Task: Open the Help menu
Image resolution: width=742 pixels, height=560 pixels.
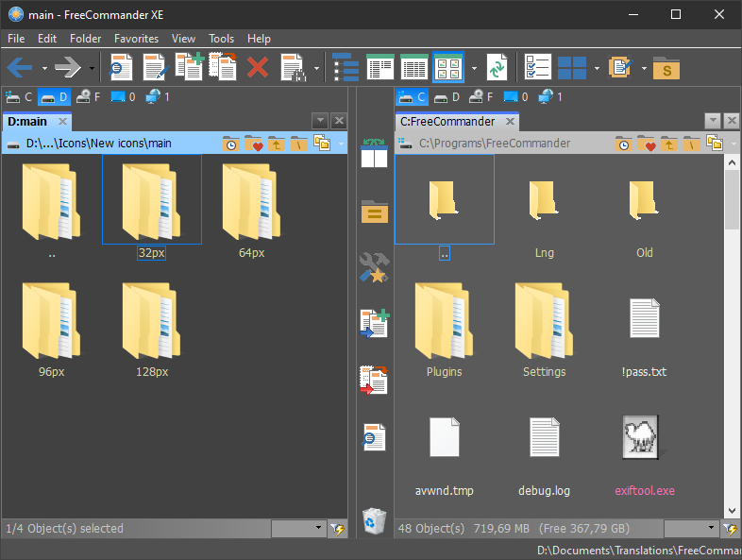Action: 259,39
